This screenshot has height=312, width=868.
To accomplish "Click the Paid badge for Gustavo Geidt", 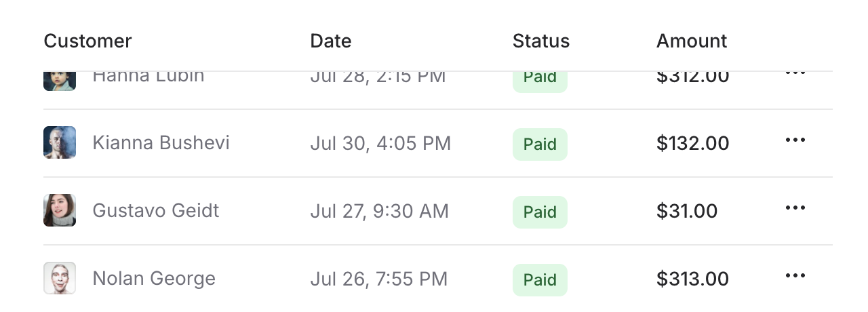I will point(540,212).
